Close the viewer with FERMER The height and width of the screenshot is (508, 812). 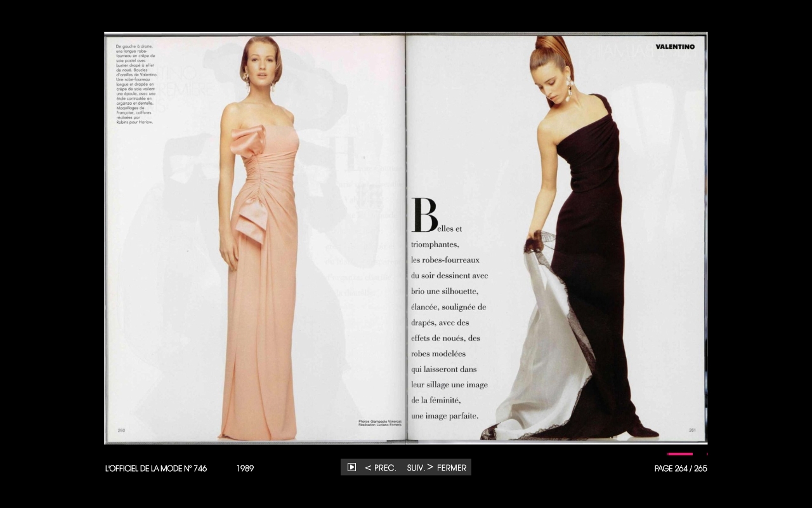452,468
